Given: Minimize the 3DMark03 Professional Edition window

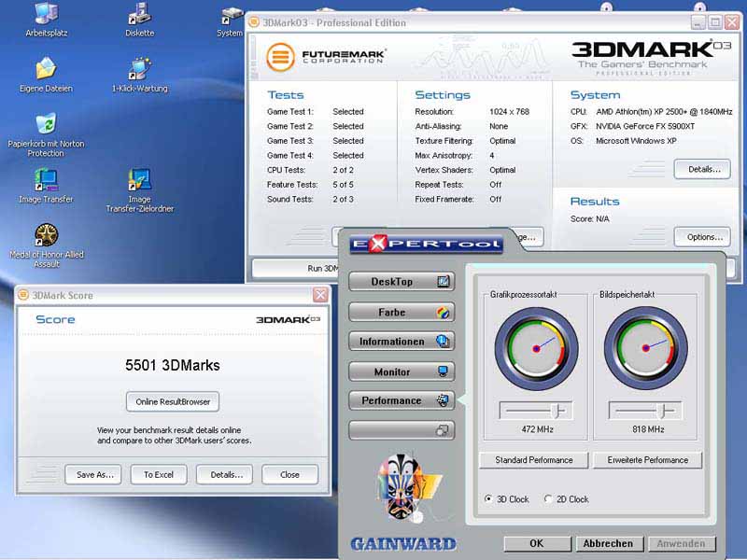Looking at the screenshot, I should pos(698,21).
